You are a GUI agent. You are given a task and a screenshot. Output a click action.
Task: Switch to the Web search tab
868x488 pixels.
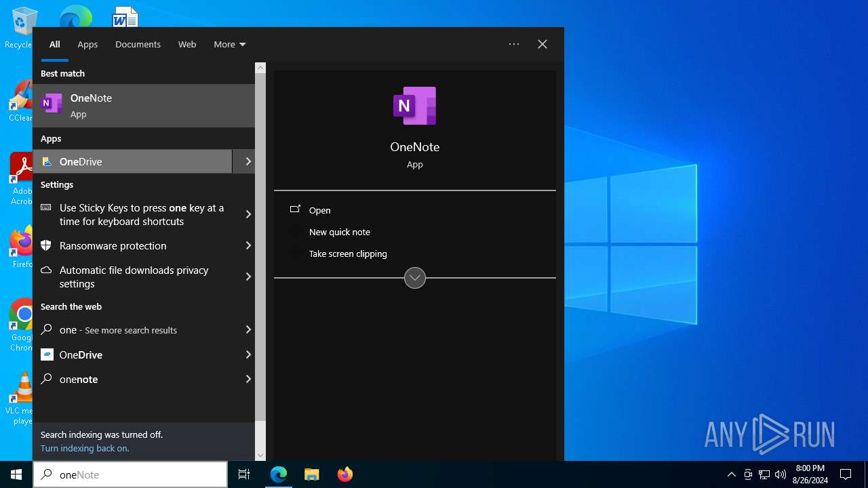(x=187, y=44)
